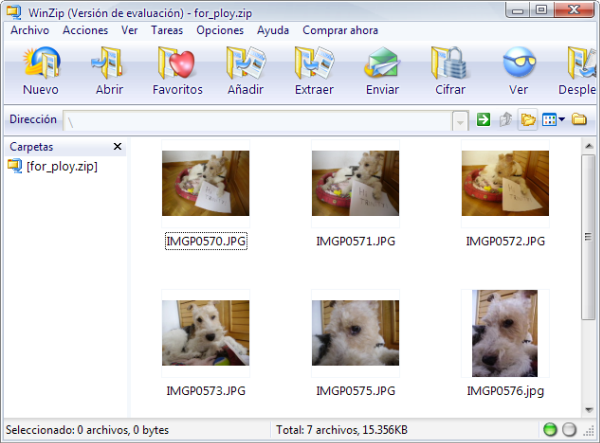Open the Archivo menu
The image size is (600, 443).
(x=29, y=30)
